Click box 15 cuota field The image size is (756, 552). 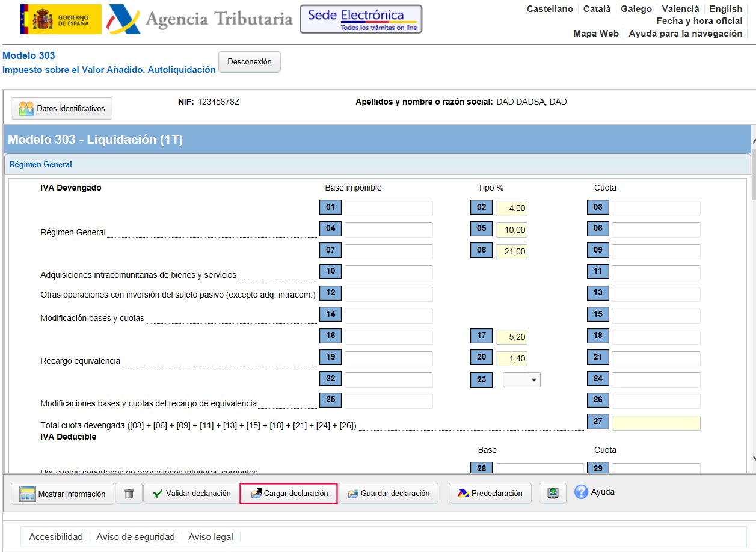[656, 315]
